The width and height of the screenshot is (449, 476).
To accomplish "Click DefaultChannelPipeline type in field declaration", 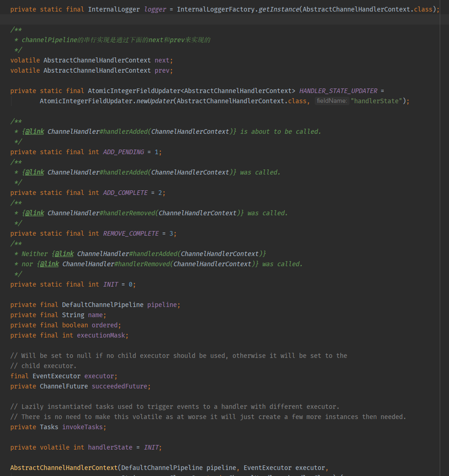I will click(x=103, y=305).
